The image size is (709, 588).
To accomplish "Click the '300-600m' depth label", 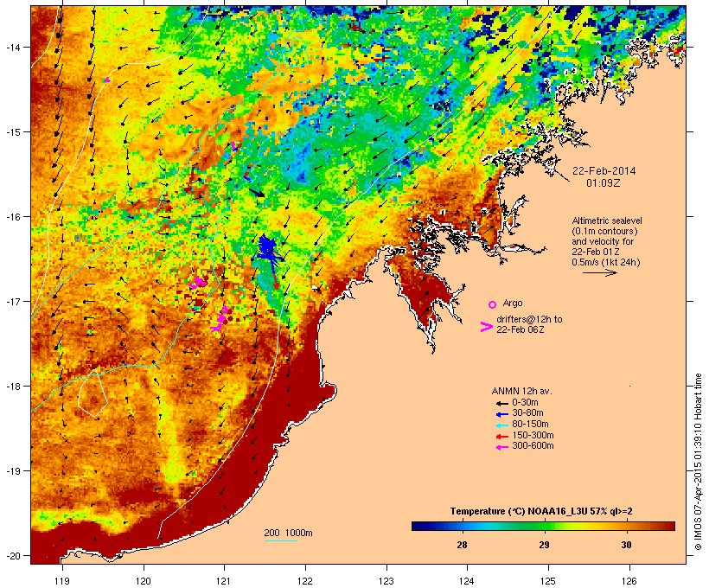I will pyautogui.click(x=533, y=446).
